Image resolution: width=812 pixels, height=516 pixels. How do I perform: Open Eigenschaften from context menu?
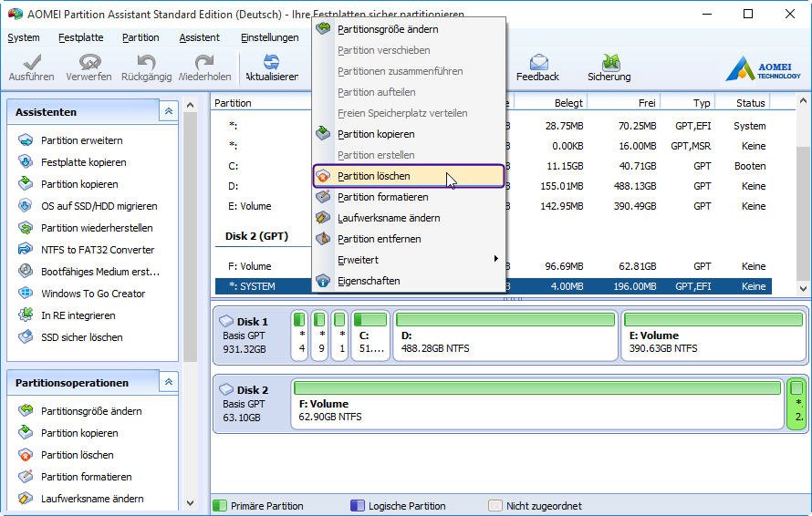[x=409, y=281]
